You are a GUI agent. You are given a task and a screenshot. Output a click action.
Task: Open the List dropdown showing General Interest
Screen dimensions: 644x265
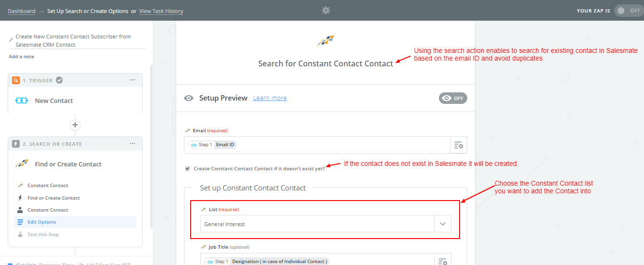coord(326,224)
